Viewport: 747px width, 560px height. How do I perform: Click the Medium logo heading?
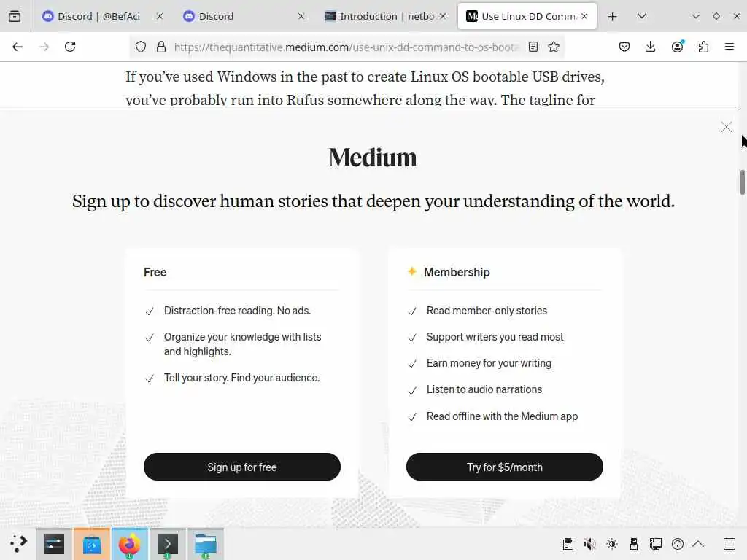click(373, 157)
